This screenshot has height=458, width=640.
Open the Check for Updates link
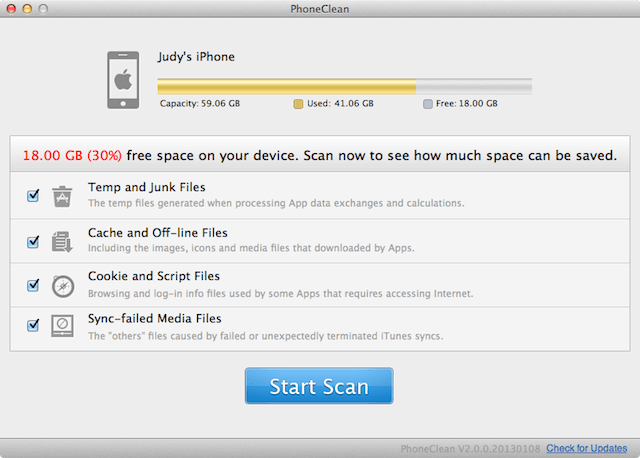(x=587, y=448)
